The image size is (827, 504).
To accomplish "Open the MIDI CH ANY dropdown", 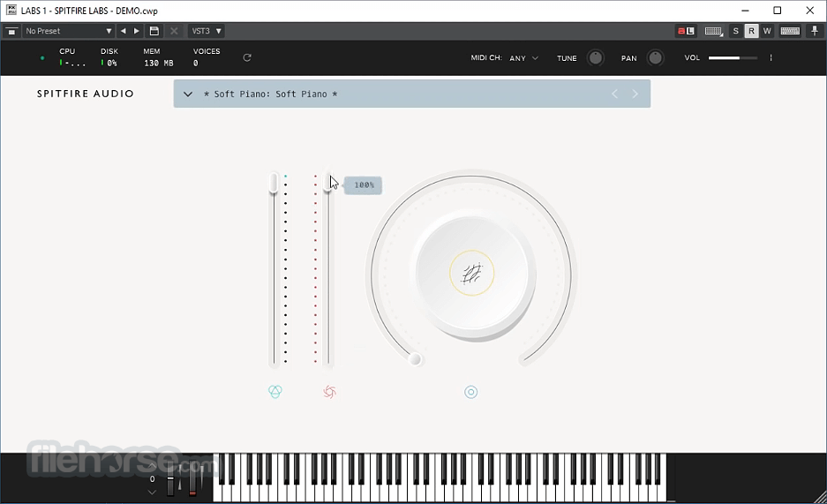I will pos(523,58).
